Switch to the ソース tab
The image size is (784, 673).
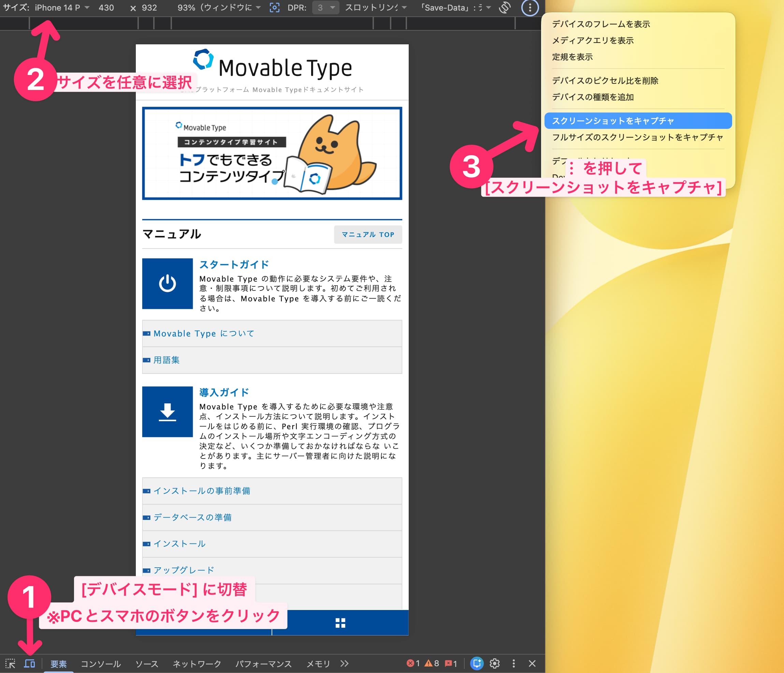pos(147,664)
